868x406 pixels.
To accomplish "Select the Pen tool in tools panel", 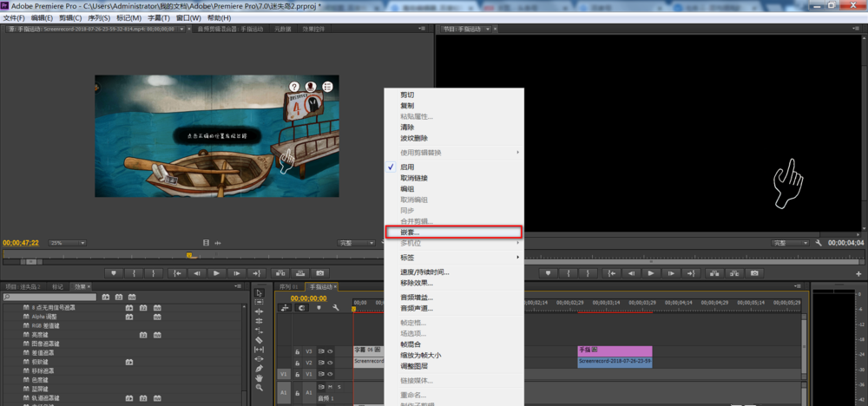I will coord(259,369).
